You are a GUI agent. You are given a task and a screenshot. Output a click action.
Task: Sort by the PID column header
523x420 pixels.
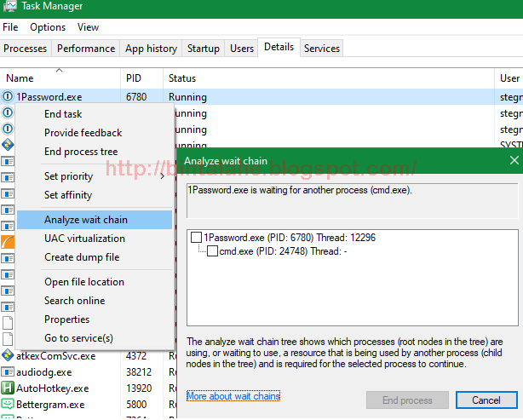tap(141, 78)
